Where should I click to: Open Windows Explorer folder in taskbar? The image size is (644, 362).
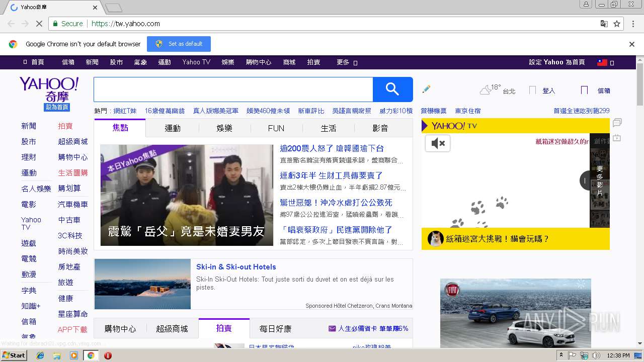pyautogui.click(x=57, y=355)
